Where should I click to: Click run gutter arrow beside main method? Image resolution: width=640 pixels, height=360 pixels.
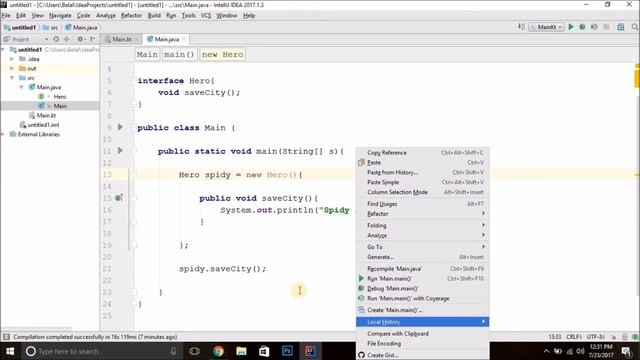pyautogui.click(x=120, y=151)
